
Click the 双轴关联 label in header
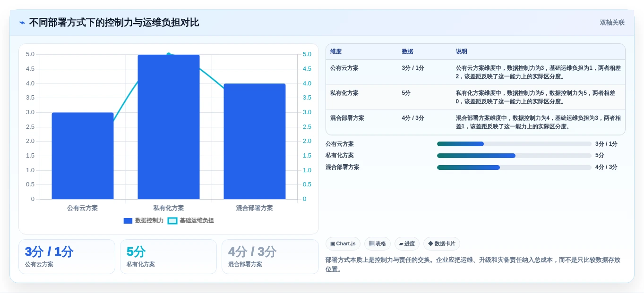point(612,23)
